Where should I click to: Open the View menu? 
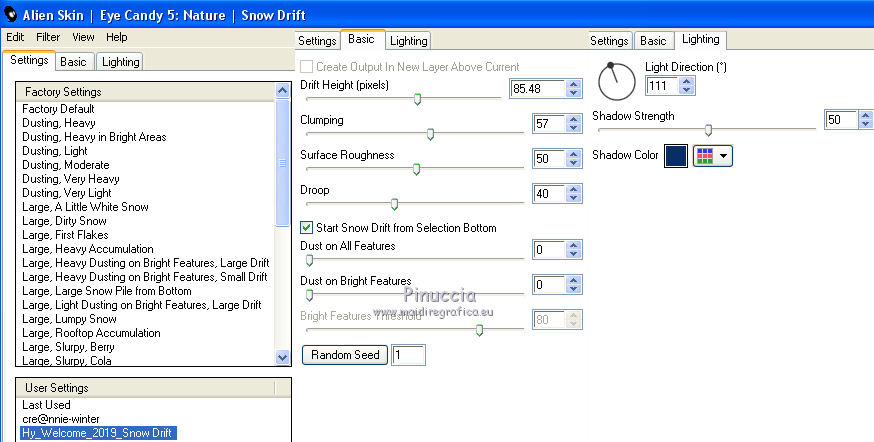coord(83,37)
